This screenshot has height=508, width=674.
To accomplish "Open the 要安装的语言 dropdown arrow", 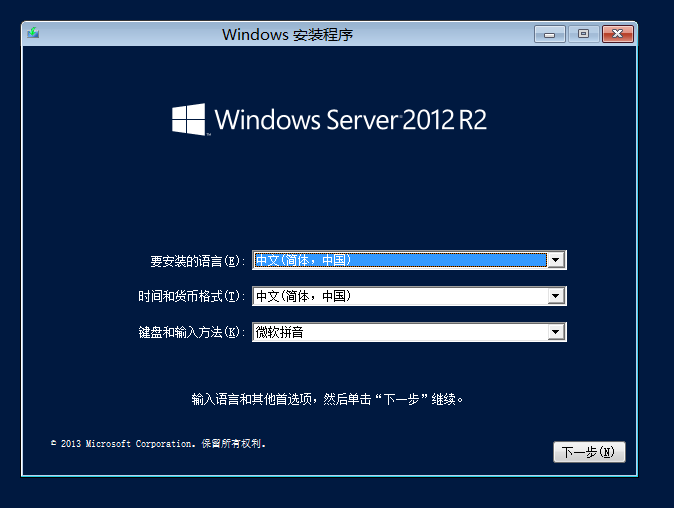I will tap(556, 260).
